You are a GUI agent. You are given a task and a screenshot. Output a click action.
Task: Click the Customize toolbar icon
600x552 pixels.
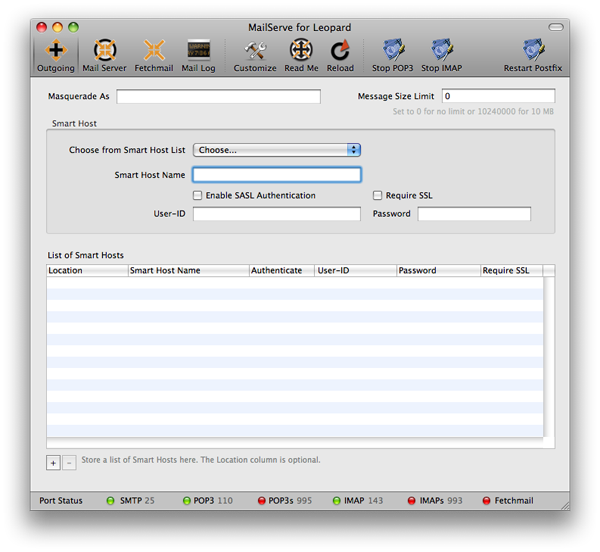pos(255,54)
